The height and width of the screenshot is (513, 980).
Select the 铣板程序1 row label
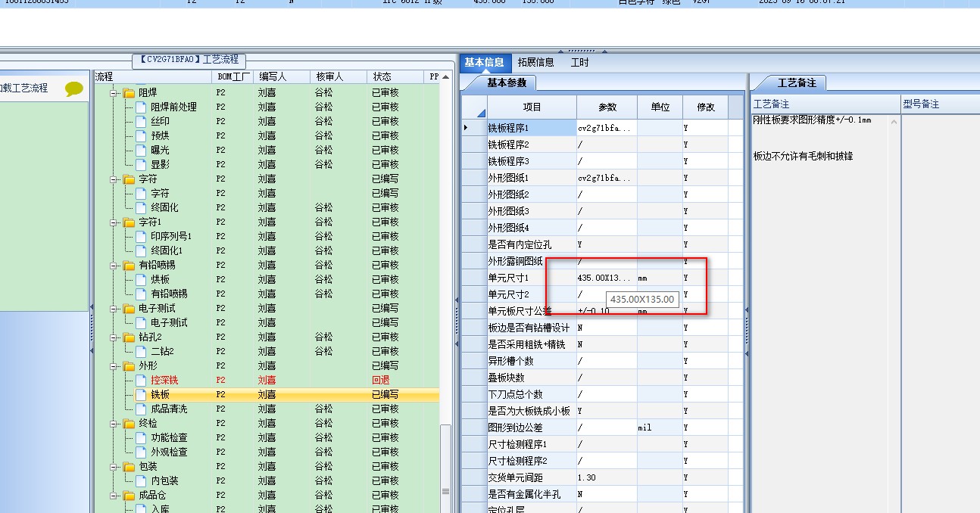pos(532,129)
